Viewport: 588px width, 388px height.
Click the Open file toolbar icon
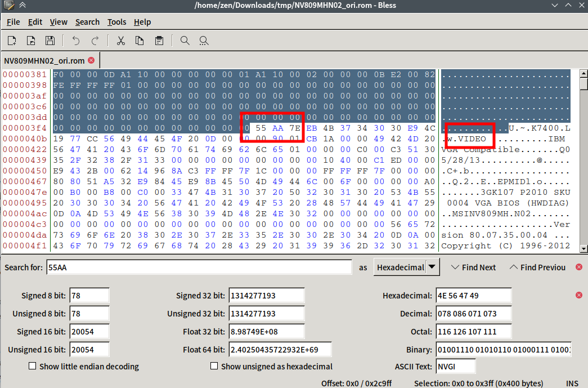click(31, 41)
